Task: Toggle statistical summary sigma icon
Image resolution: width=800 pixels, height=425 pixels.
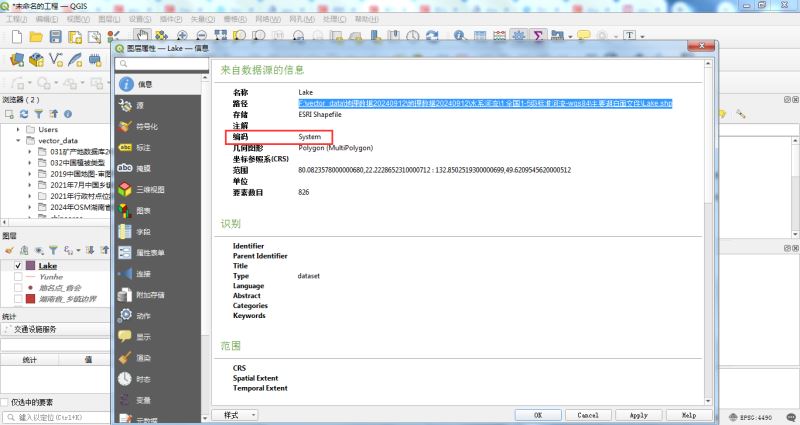Action: 538,35
